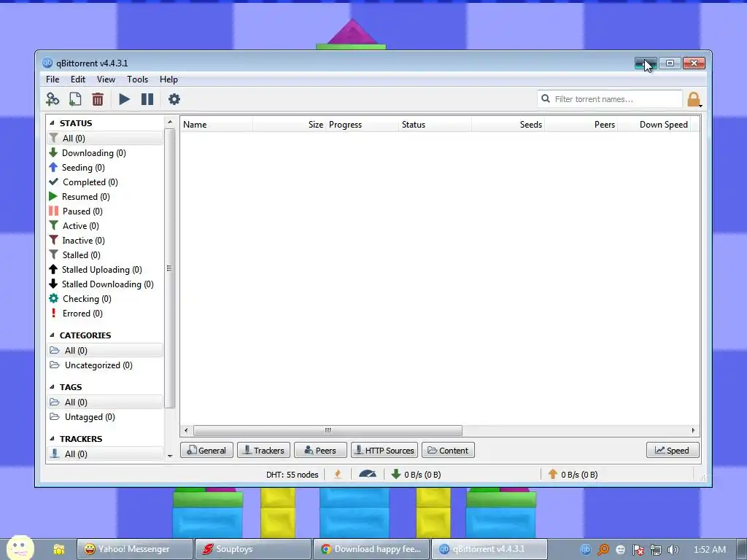The height and width of the screenshot is (560, 747).
Task: Collapse the STATUS section
Action: click(52, 122)
